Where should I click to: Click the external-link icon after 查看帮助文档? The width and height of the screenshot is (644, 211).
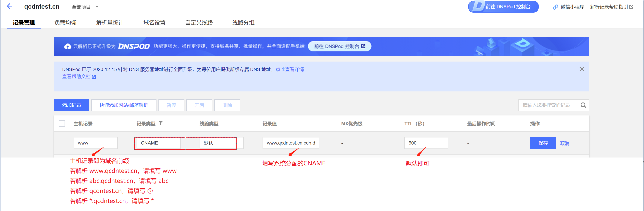pos(94,77)
